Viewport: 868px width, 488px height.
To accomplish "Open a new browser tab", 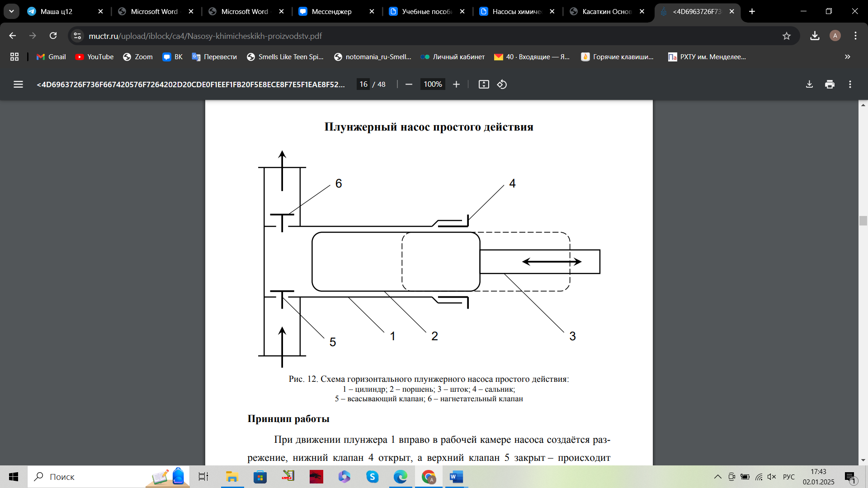I will click(x=752, y=11).
